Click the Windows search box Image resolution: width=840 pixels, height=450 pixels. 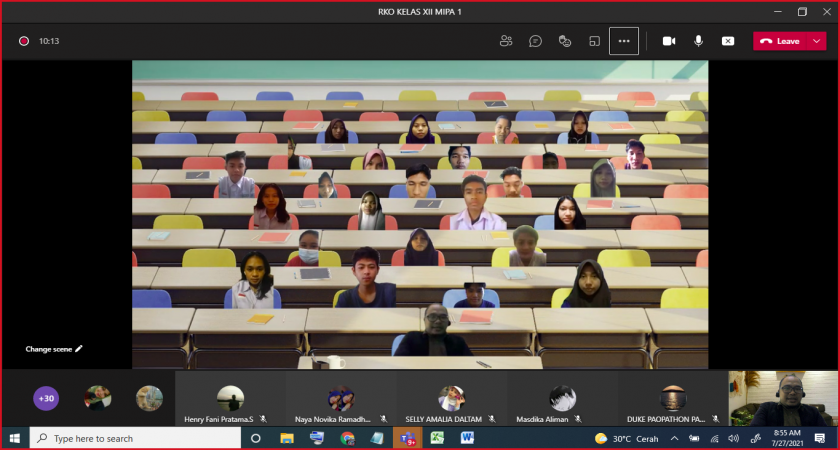pyautogui.click(x=130, y=438)
